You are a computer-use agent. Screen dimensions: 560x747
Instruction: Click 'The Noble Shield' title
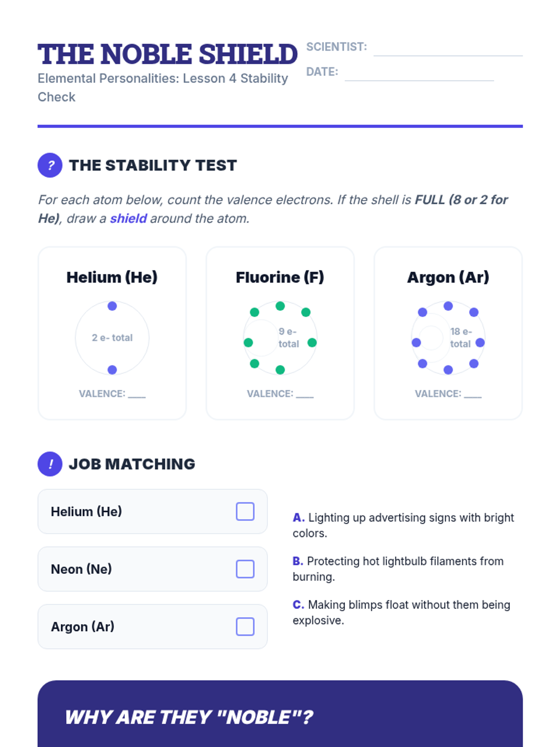tap(168, 54)
